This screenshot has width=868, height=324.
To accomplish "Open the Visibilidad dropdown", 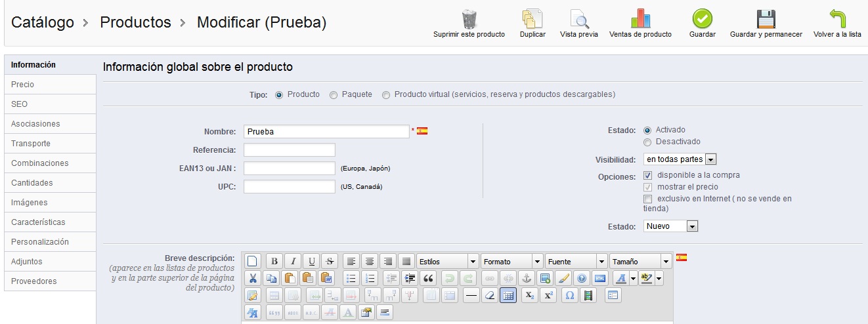I will pos(680,159).
